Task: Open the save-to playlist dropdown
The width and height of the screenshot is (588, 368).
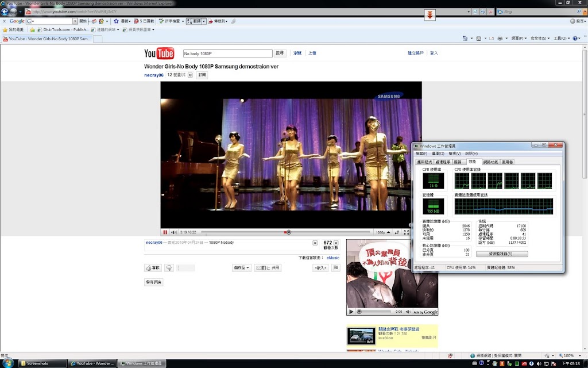Action: 242,268
